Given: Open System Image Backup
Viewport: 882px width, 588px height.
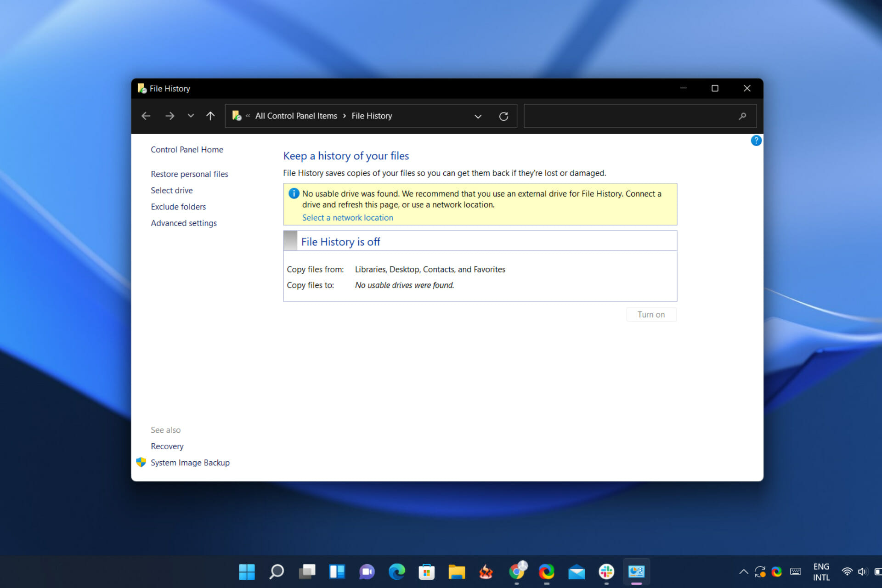Looking at the screenshot, I should [190, 463].
